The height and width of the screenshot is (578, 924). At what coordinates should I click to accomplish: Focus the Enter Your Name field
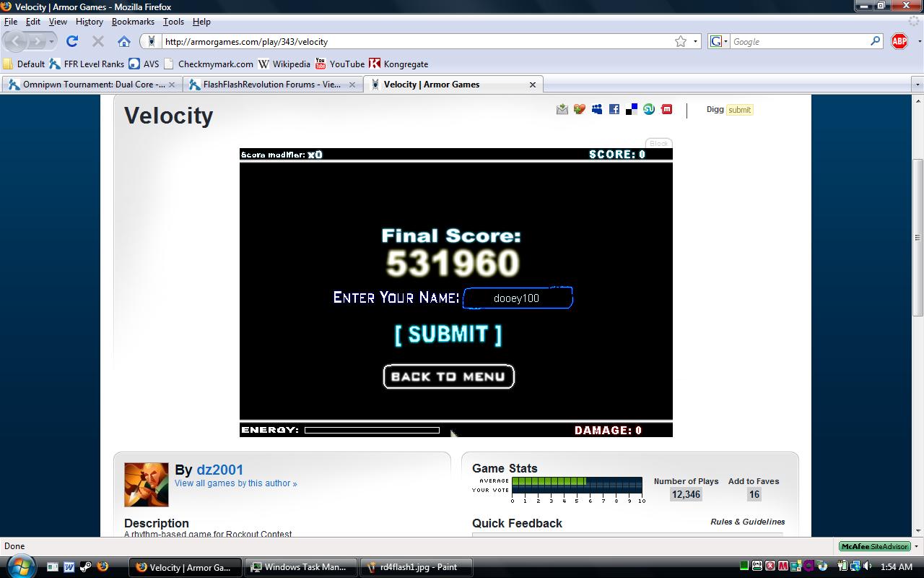click(518, 298)
